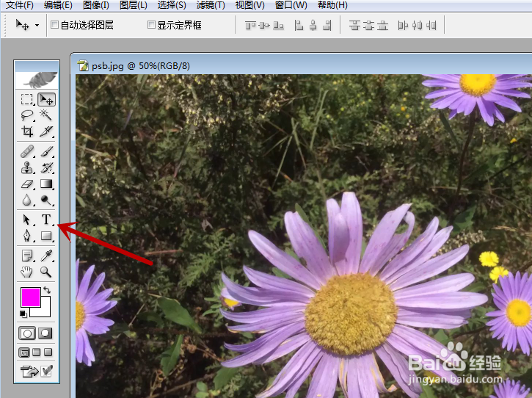This screenshot has width=532, height=398.
Task: Select the Clone Stamp tool
Action: (27, 167)
